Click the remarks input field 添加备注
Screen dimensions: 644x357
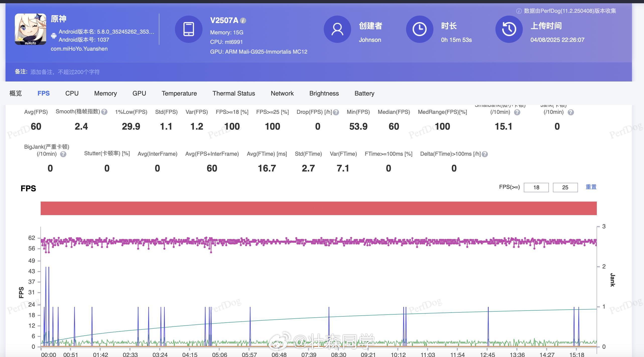tap(65, 72)
